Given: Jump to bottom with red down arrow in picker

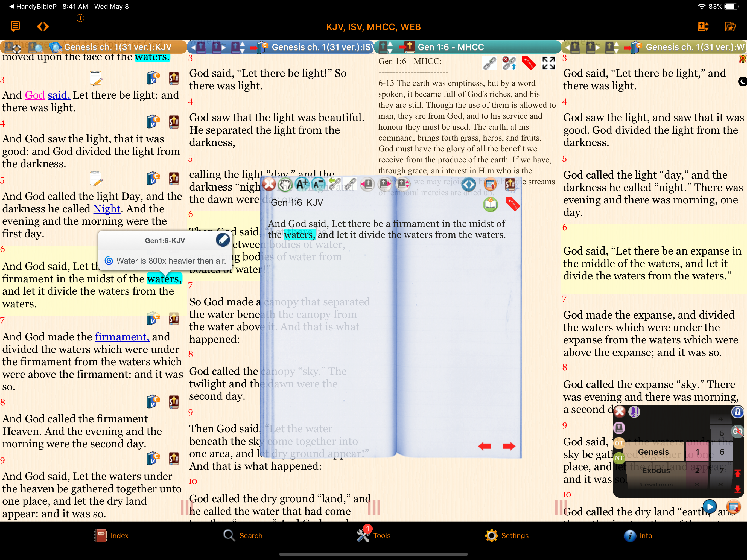Looking at the screenshot, I should tap(737, 489).
